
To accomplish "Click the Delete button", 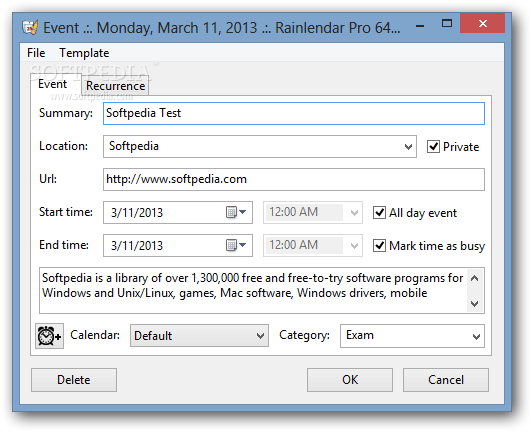I will (74, 380).
